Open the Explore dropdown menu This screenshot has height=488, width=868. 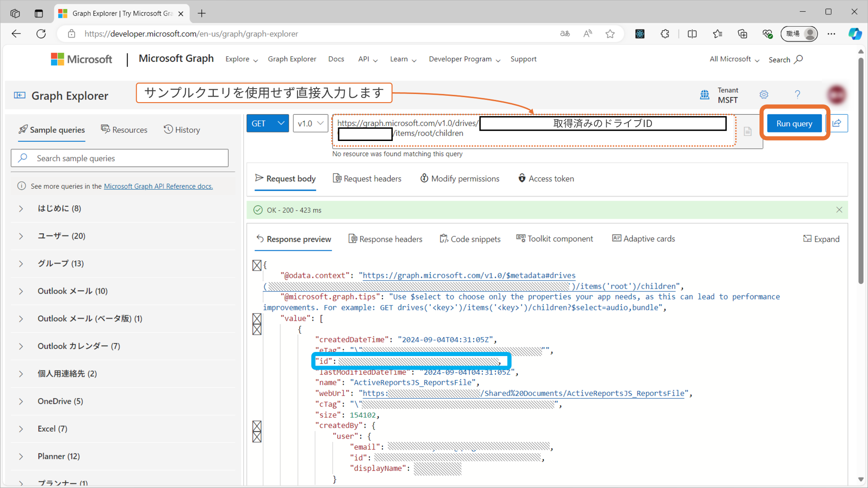[242, 59]
